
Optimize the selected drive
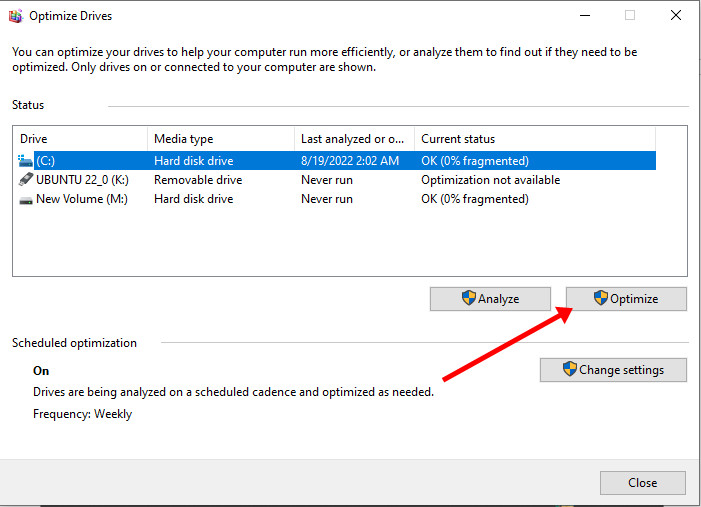pyautogui.click(x=626, y=299)
